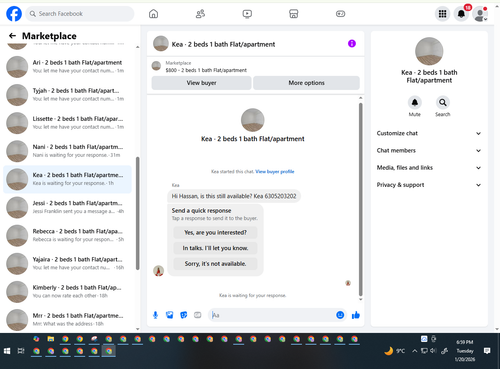Viewport: 500px width, 369px height.
Task: Send a thumbs up like
Action: click(356, 315)
